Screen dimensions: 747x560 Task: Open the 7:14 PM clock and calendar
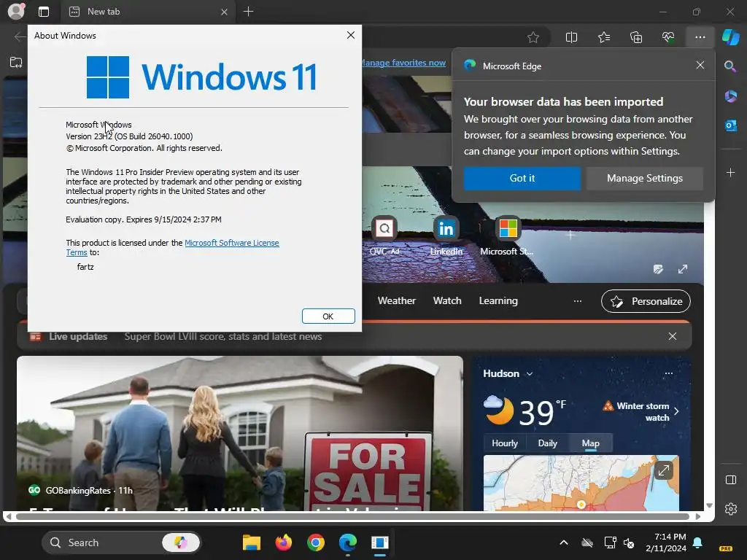pyautogui.click(x=666, y=542)
